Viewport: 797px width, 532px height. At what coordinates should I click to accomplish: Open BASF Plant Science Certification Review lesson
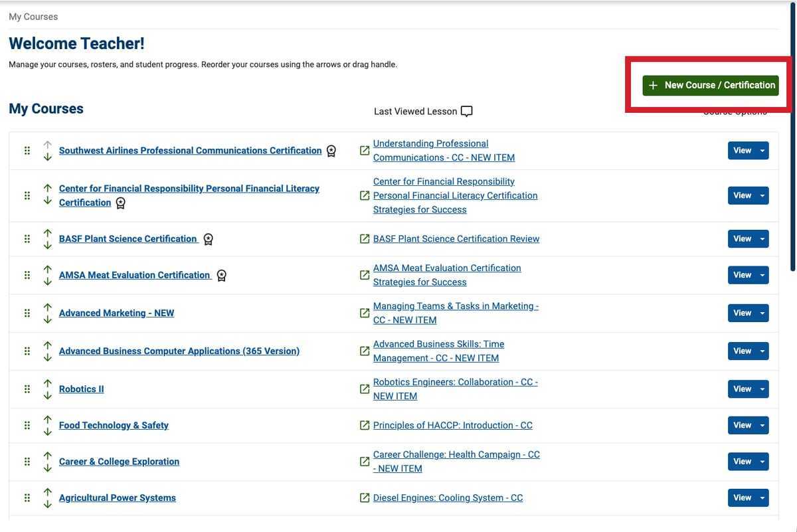pyautogui.click(x=456, y=238)
